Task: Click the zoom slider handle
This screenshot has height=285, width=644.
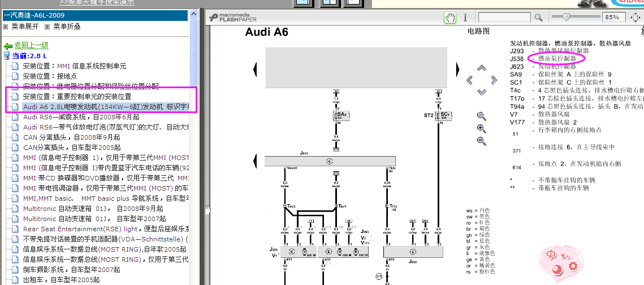Action: pyautogui.click(x=567, y=18)
